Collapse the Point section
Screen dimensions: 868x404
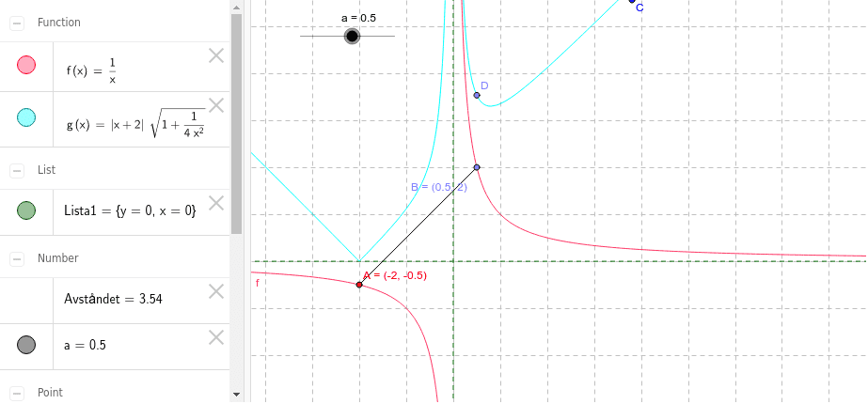click(17, 394)
